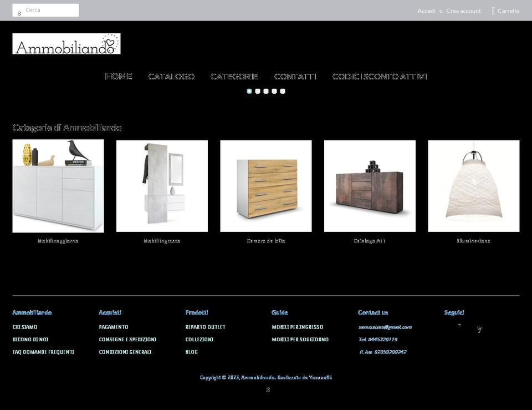
Task: Select the third slideshow dot
Action: click(x=266, y=91)
